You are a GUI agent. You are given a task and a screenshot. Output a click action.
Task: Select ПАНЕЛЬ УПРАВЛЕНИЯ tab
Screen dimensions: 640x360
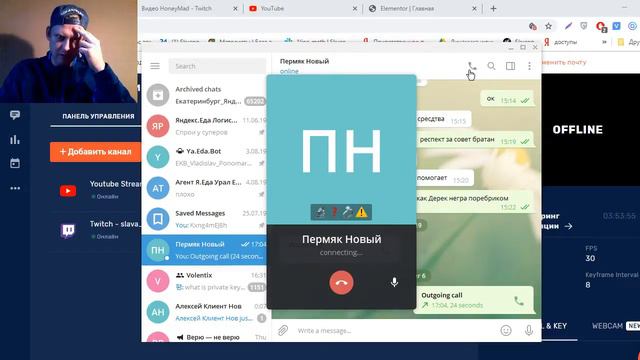click(x=98, y=116)
